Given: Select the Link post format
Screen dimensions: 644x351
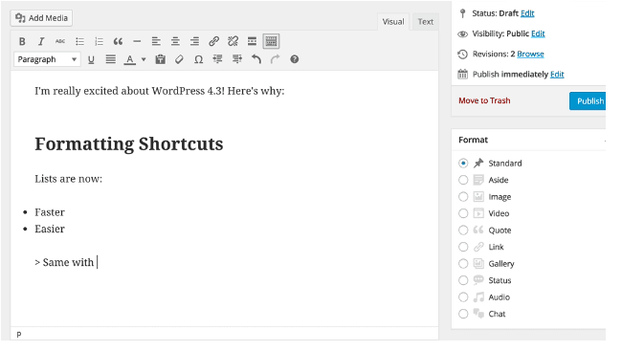Looking at the screenshot, I should [463, 247].
